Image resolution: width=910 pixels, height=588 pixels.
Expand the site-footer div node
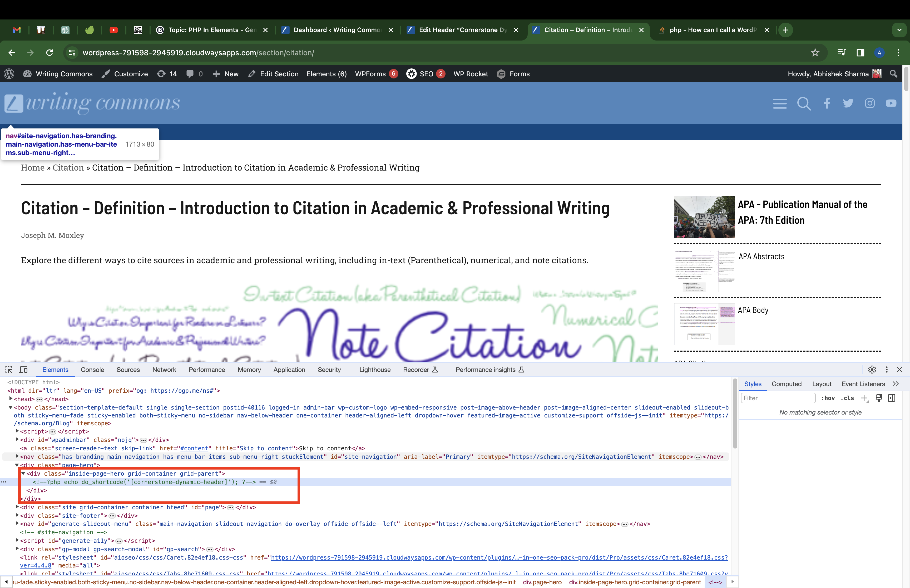point(17,515)
